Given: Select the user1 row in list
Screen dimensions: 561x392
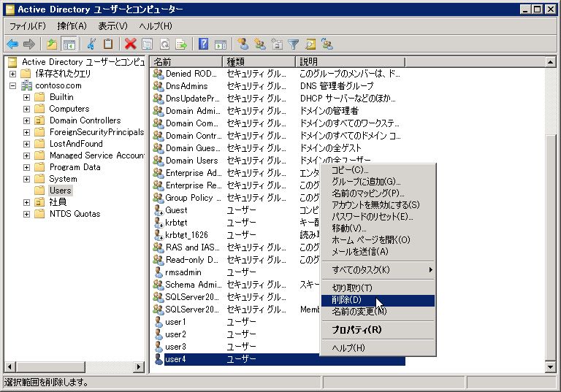Looking at the screenshot, I should (278, 322).
